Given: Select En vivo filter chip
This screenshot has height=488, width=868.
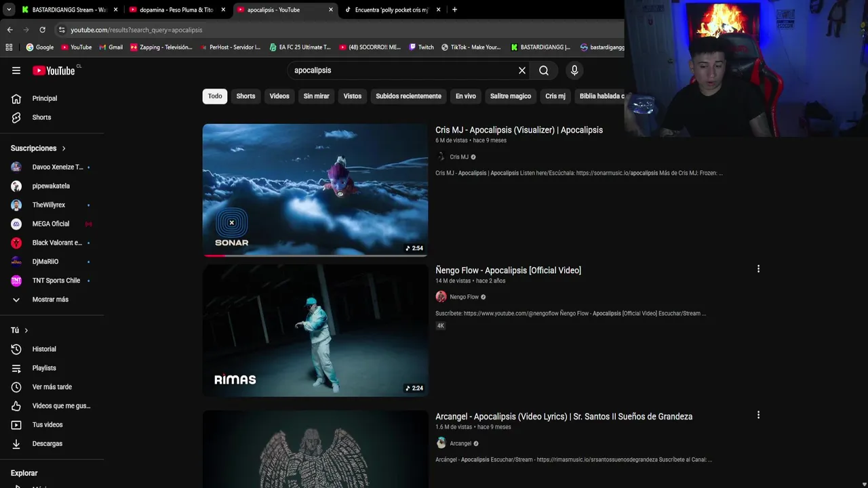Looking at the screenshot, I should [465, 96].
